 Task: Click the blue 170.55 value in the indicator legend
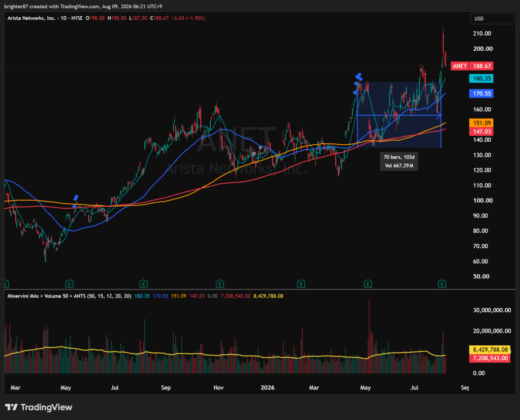[x=160, y=296]
